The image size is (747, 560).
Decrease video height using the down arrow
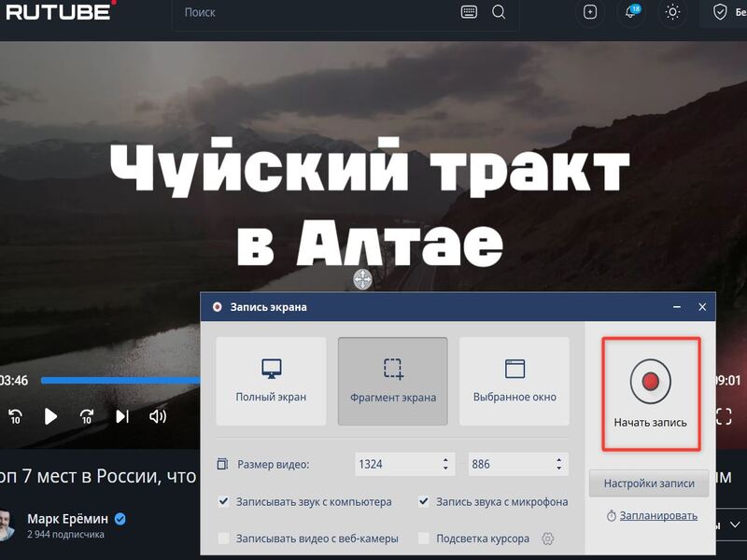point(559,469)
